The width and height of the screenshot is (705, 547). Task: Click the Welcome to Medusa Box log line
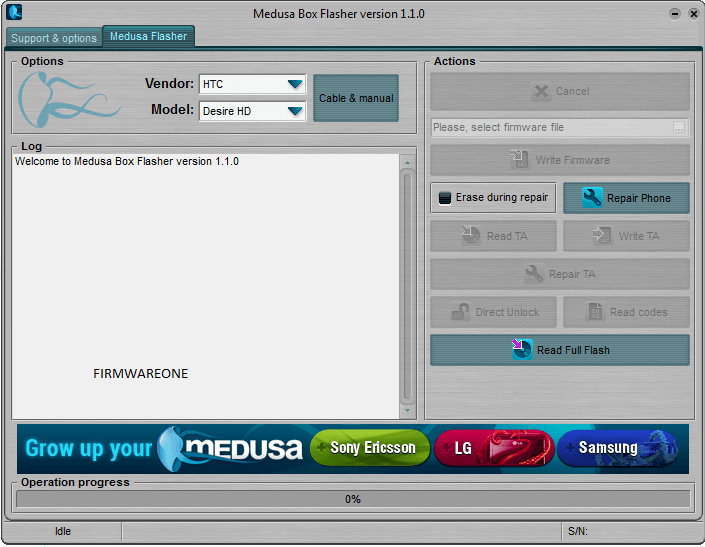[x=127, y=161]
